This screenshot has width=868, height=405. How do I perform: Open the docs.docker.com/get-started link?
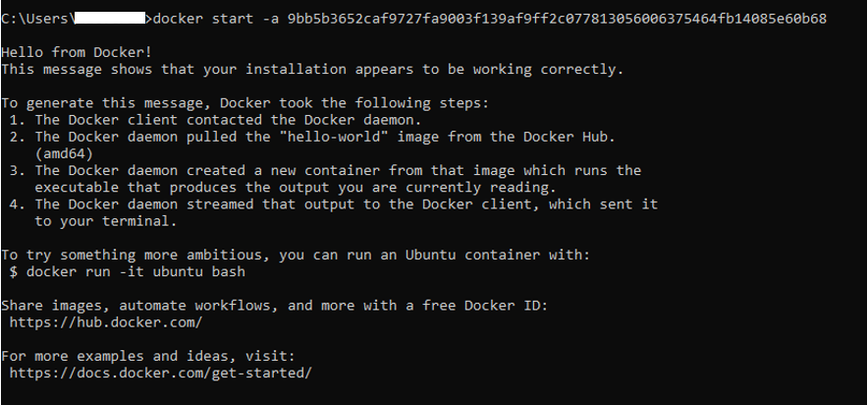[159, 373]
